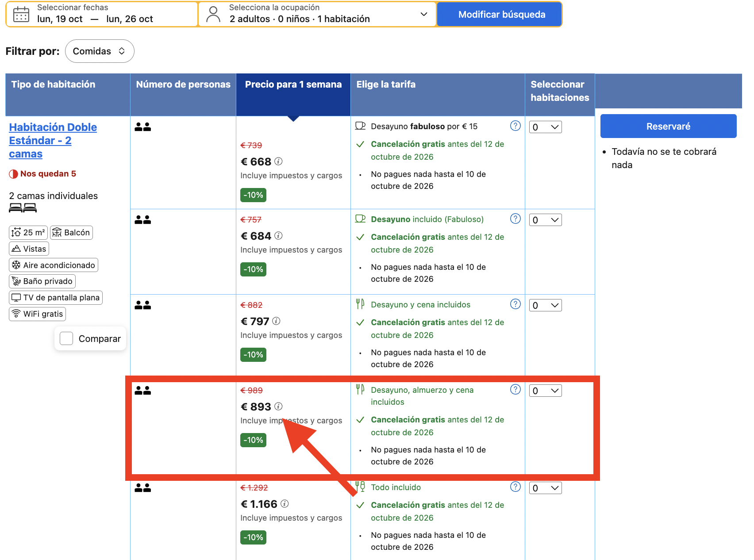Open info icon next to € 797 price
Viewport: 754px width, 560px height.
click(x=276, y=321)
